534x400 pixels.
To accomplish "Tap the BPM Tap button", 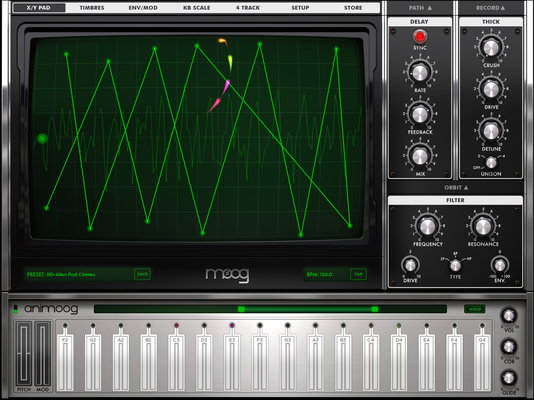I will (358, 274).
